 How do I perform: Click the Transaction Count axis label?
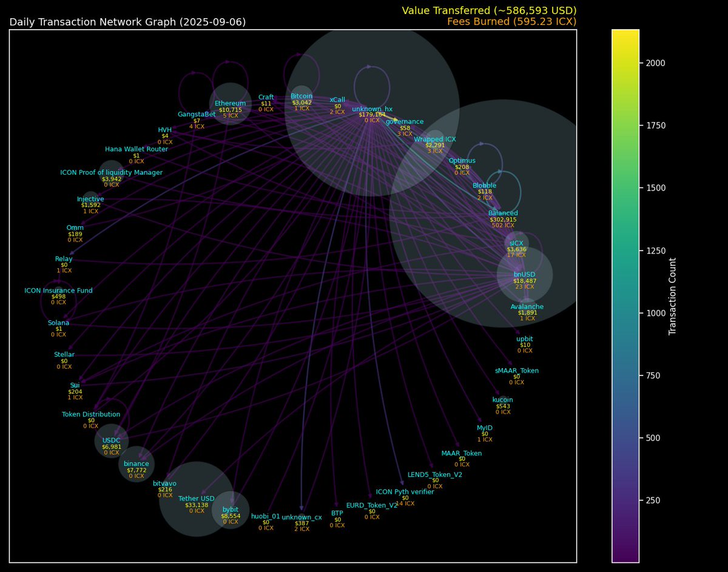[x=672, y=296]
